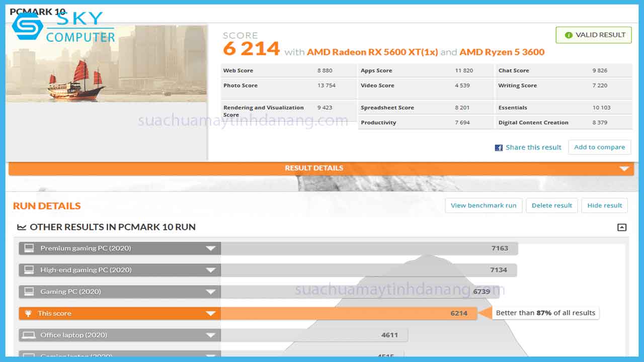Expand the Gaming PC (2020) dropdown arrow
The height and width of the screenshot is (362, 644).
tap(211, 292)
